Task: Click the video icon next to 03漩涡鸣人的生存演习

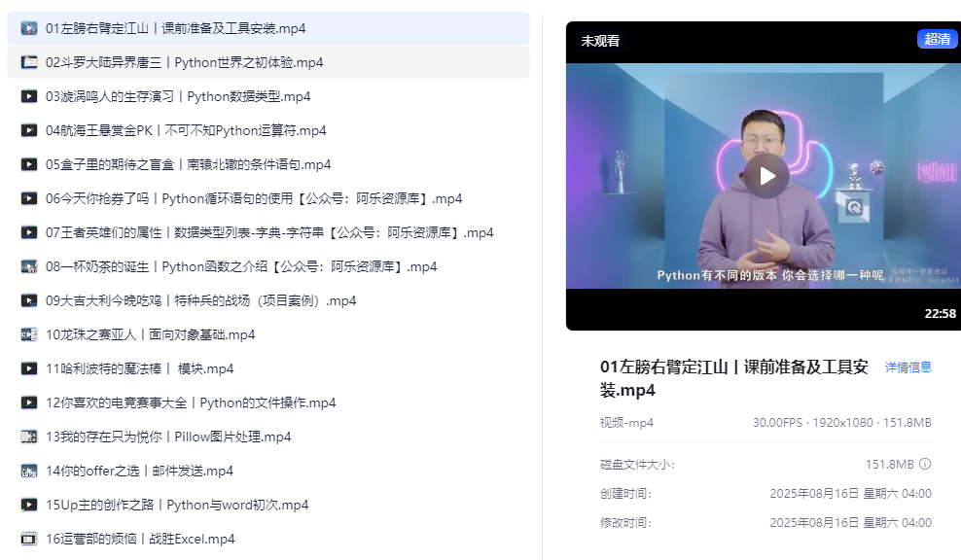Action: [29, 96]
